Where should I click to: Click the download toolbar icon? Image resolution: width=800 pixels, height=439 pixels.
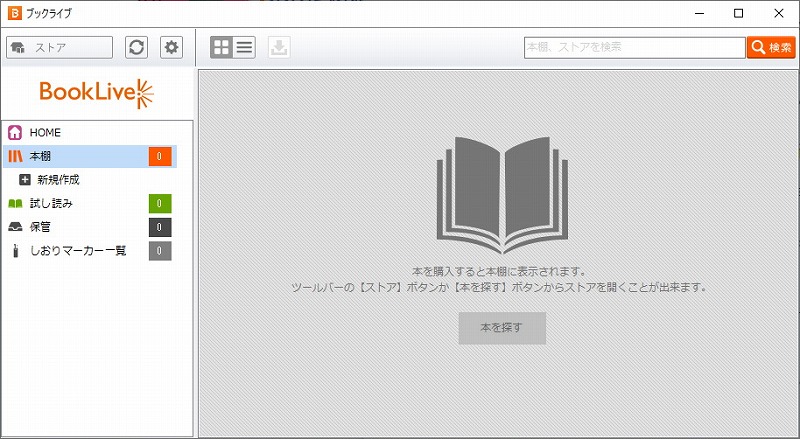pos(279,47)
